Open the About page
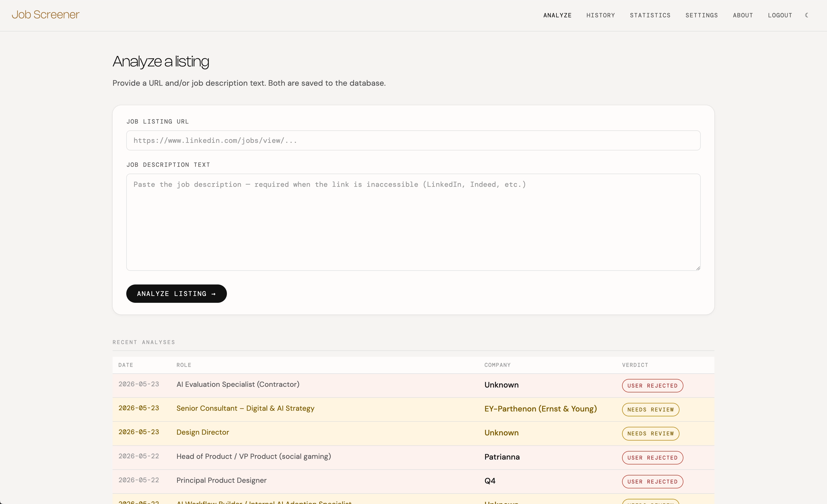827x504 pixels. click(x=743, y=15)
